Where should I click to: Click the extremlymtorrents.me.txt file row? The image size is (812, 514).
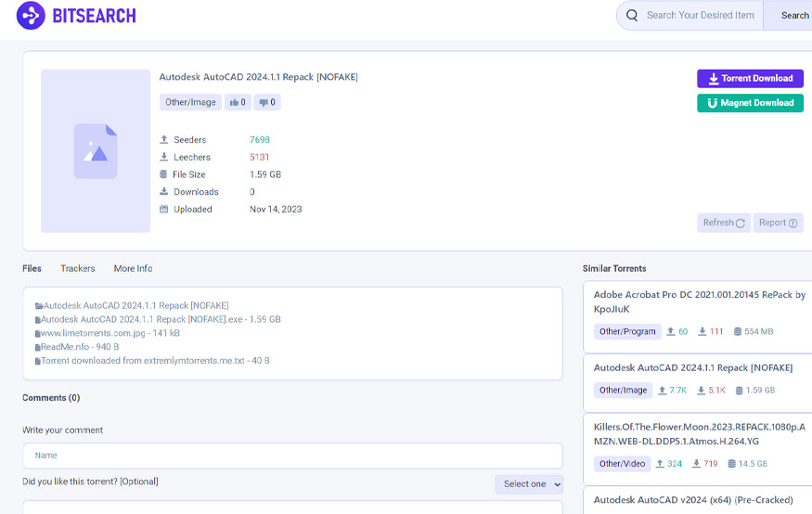[x=152, y=361]
